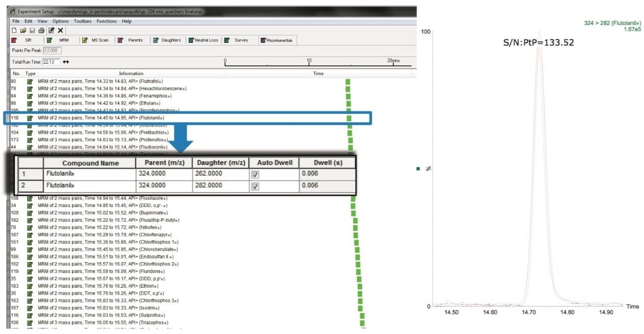Image resolution: width=644 pixels, height=334 pixels.
Task: Click the Print icon in toolbar
Action: 42,31
